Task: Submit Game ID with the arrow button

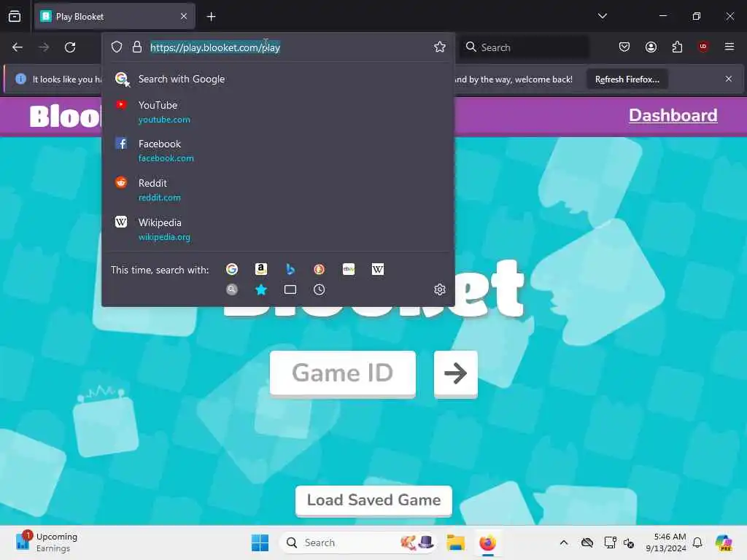Action: 455,373
